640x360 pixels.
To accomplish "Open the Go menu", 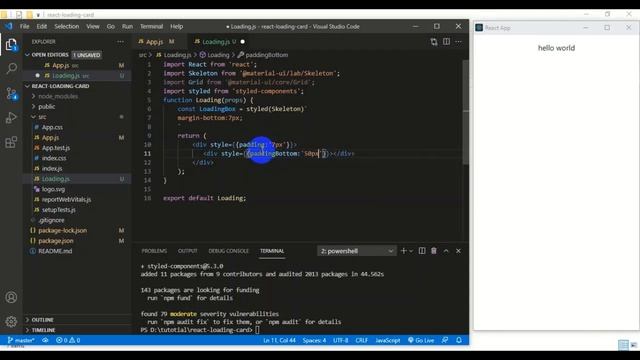I will pos(111,27).
